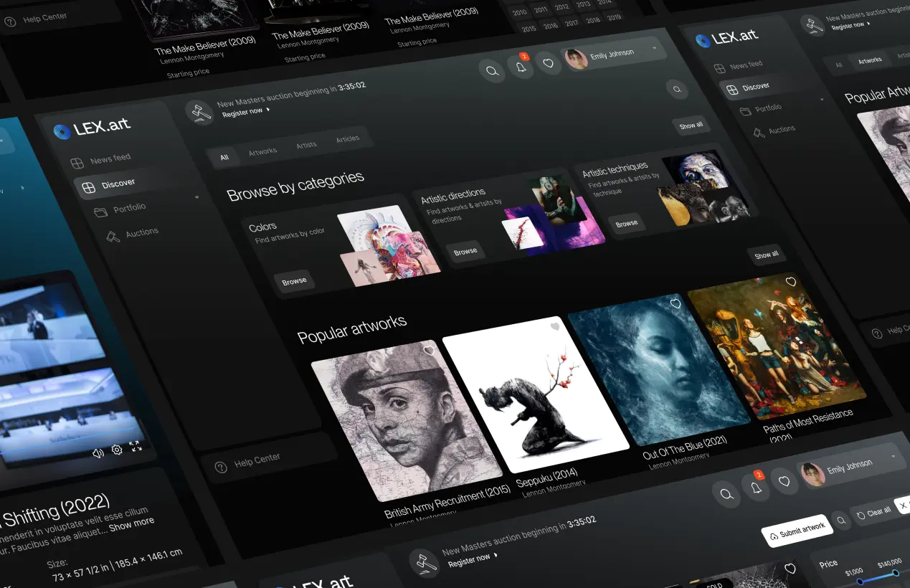
Task: Open Out Of The Blue artwork thumbnail
Action: 660,369
